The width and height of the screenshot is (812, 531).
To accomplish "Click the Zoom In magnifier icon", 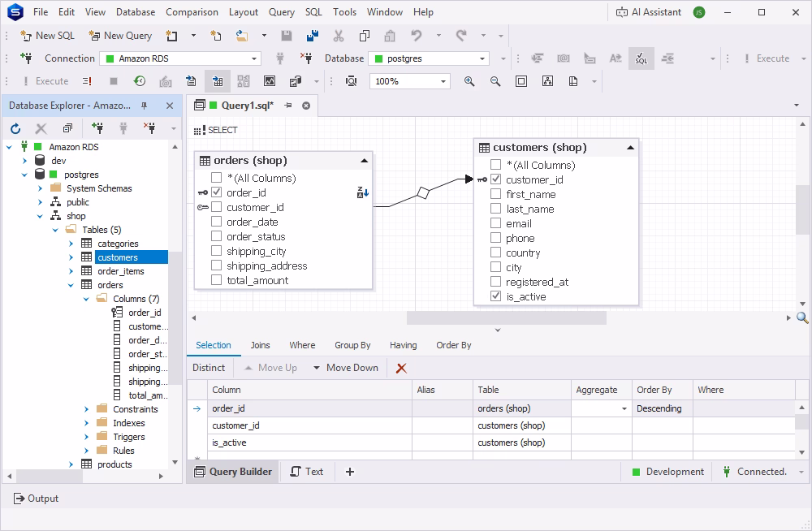I will 469,81.
